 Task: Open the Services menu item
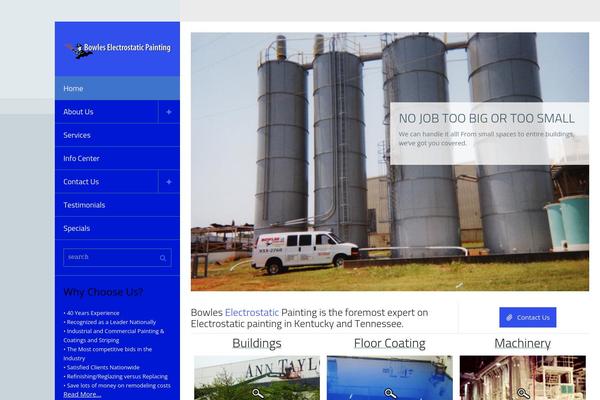pos(117,135)
